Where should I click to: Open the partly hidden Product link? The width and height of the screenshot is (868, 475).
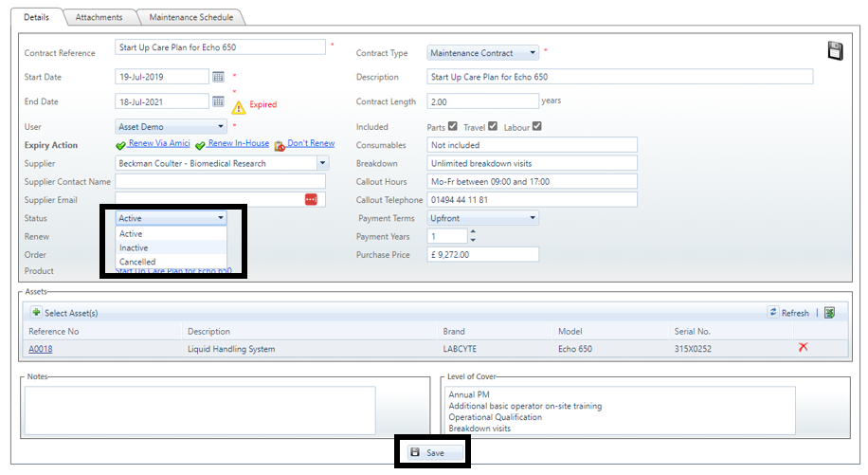pos(173,271)
